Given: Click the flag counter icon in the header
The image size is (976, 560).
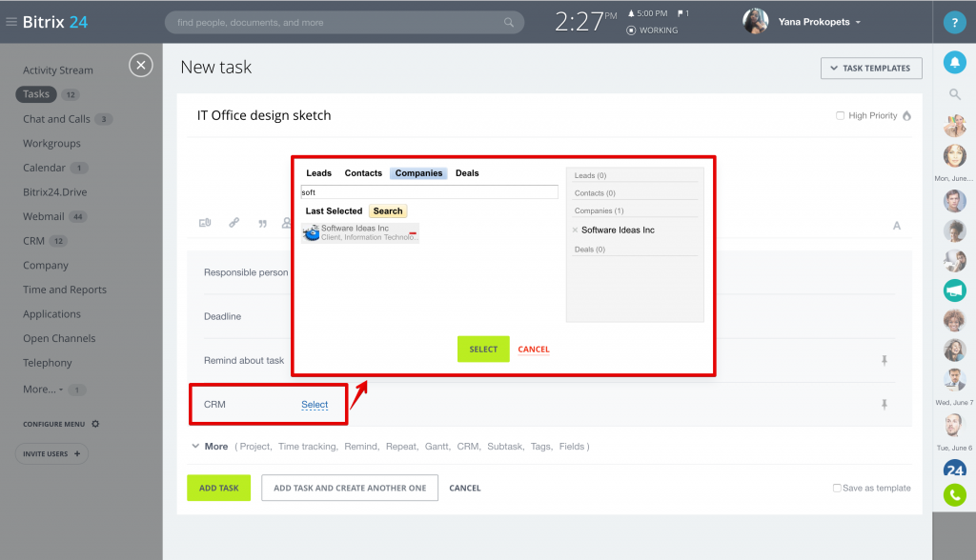Looking at the screenshot, I should pos(682,13).
